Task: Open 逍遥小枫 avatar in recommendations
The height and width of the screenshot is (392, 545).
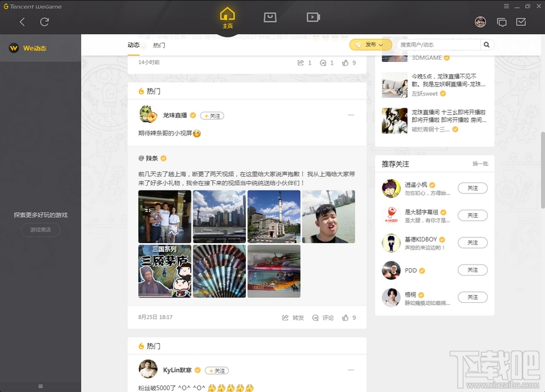Action: pos(391,189)
